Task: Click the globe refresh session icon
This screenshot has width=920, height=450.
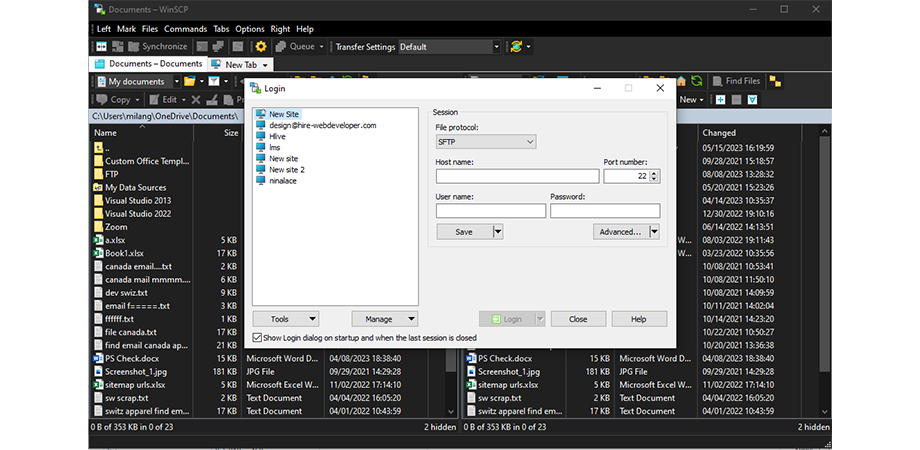Action: pos(516,46)
